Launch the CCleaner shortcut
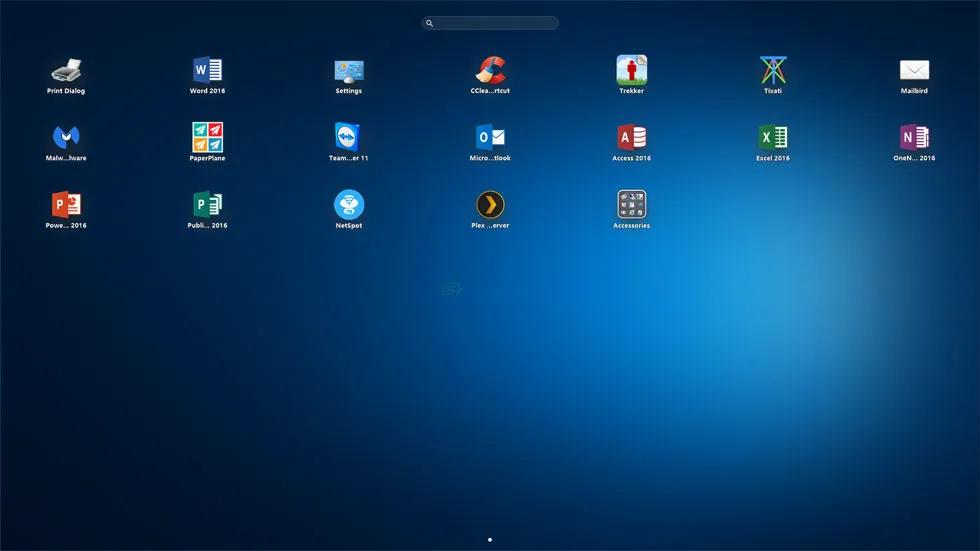 (491, 70)
